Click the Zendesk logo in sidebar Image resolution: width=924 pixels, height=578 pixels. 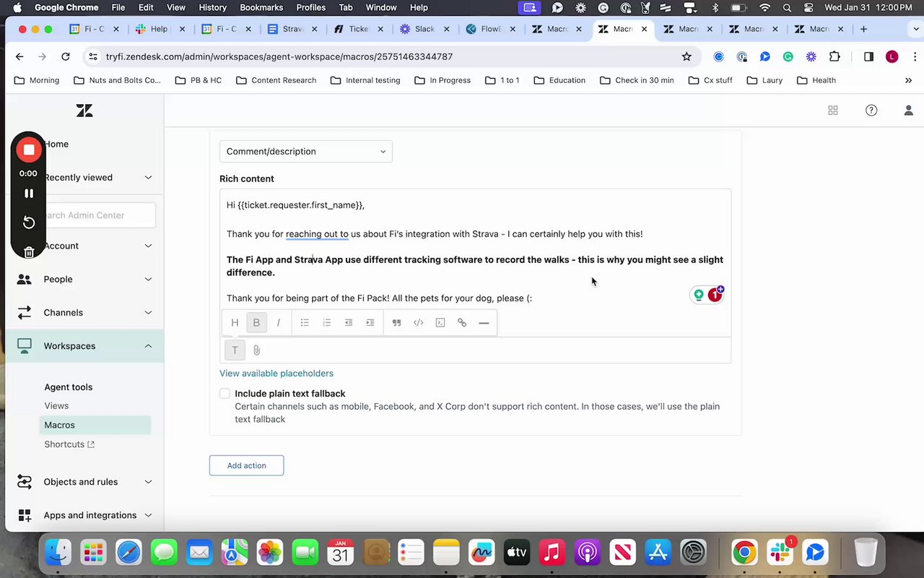coord(84,111)
